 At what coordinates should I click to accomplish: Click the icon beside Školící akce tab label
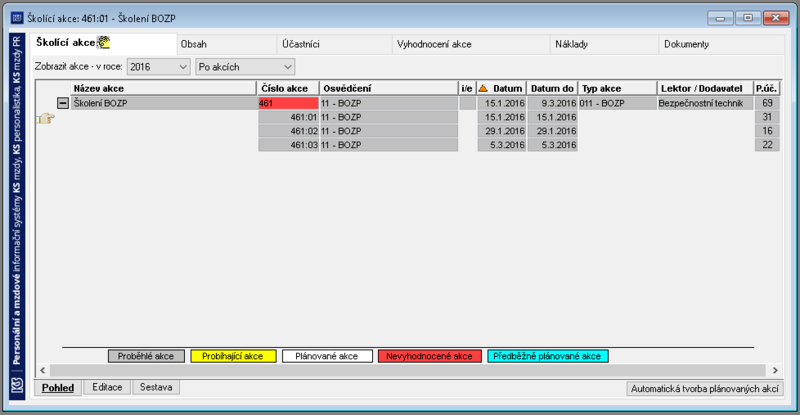(x=104, y=42)
